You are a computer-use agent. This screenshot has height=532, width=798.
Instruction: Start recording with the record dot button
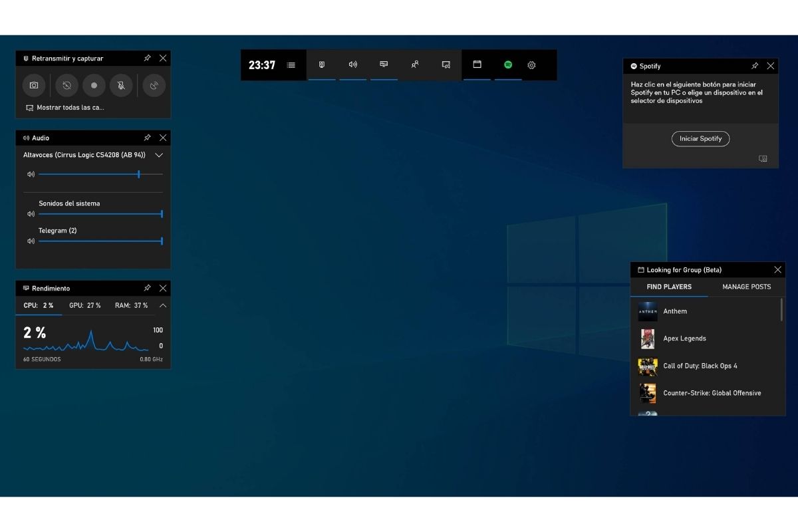[x=94, y=85]
